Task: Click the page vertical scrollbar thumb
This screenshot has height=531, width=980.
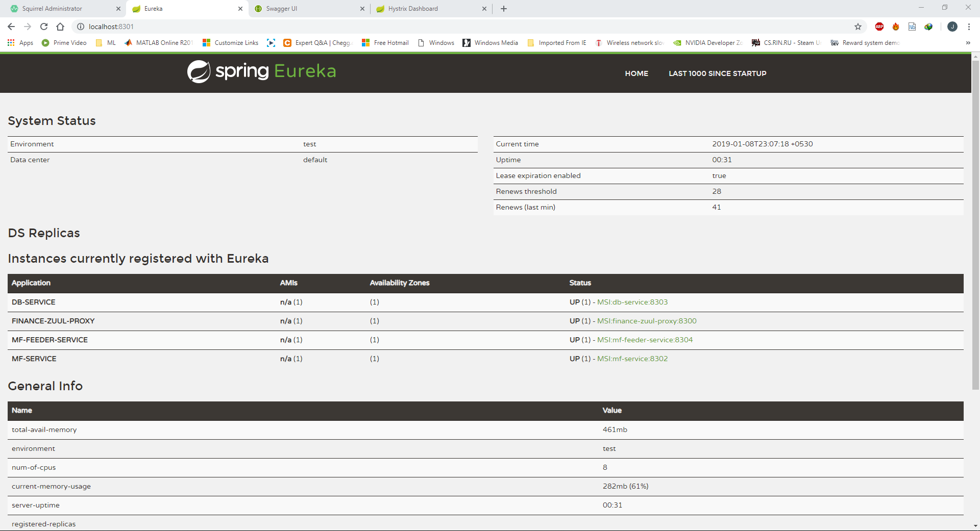Action: tap(975, 224)
